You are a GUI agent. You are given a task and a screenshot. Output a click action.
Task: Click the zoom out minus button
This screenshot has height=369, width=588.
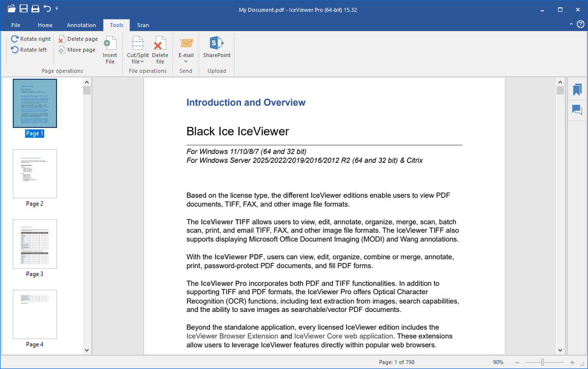click(x=517, y=362)
